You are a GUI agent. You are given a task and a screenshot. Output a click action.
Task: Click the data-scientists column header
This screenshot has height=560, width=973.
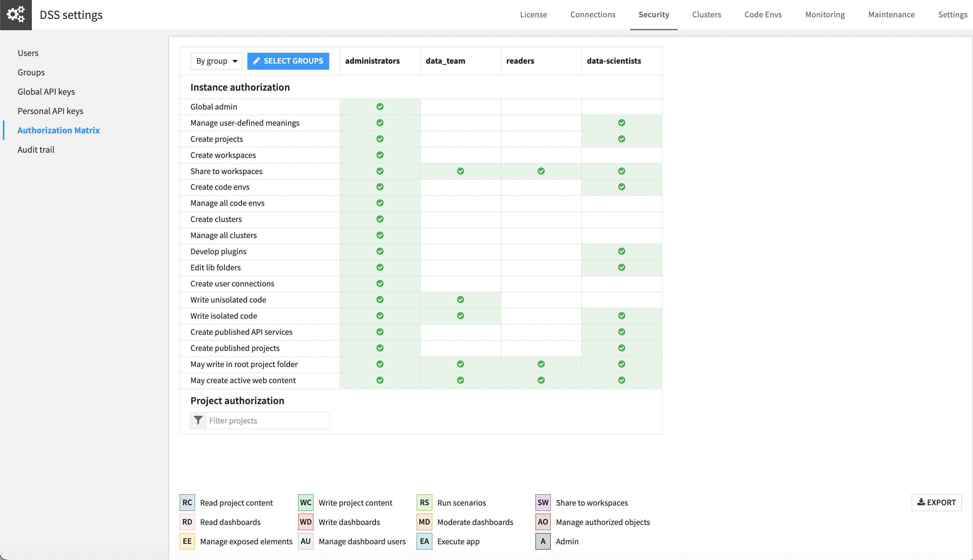point(614,61)
